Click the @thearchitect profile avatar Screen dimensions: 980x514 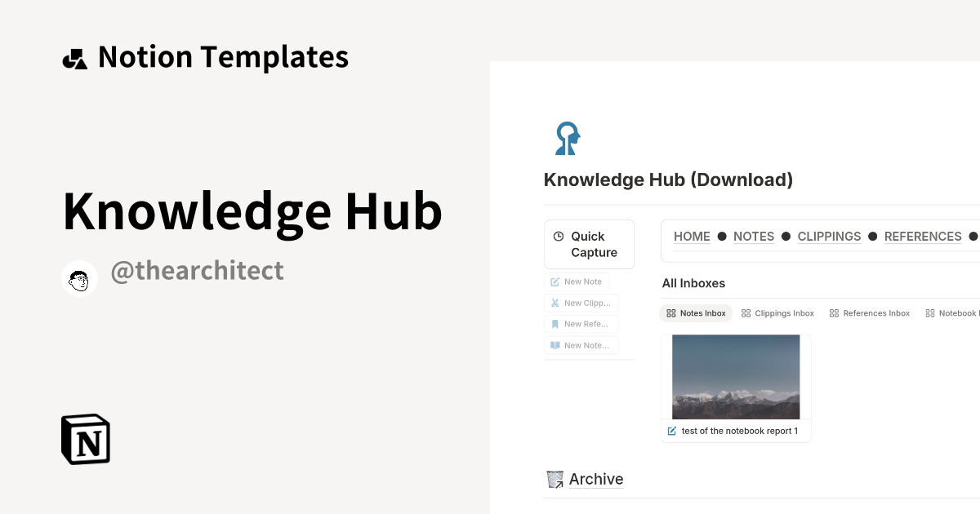(79, 277)
